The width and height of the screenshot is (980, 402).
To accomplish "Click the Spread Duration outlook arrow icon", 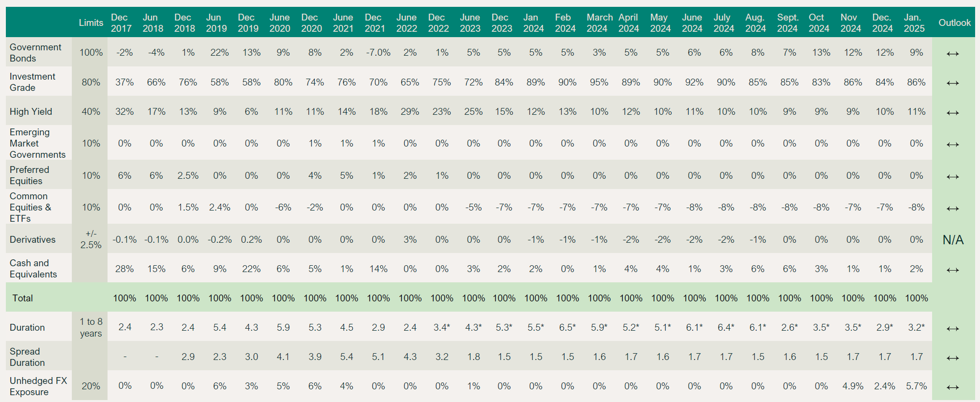I will coord(953,358).
